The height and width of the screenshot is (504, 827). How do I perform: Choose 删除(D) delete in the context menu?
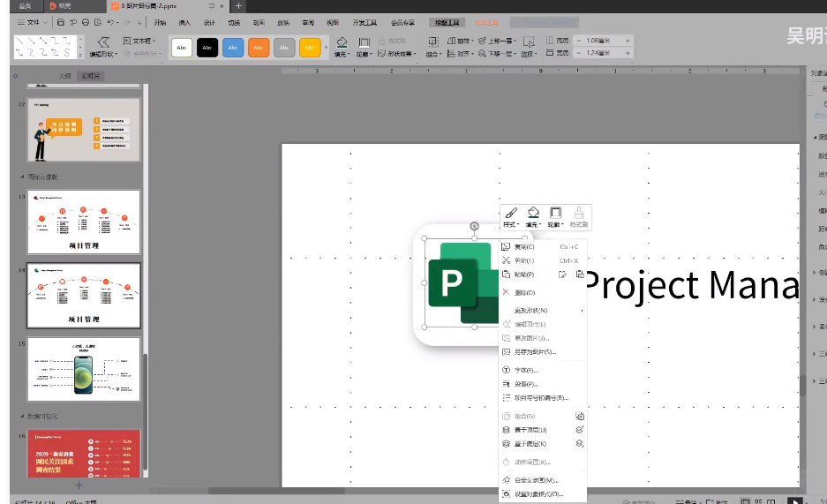543,292
